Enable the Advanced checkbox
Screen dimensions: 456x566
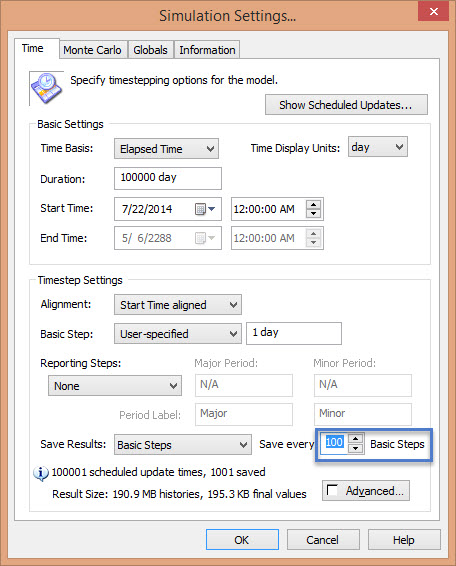332,490
